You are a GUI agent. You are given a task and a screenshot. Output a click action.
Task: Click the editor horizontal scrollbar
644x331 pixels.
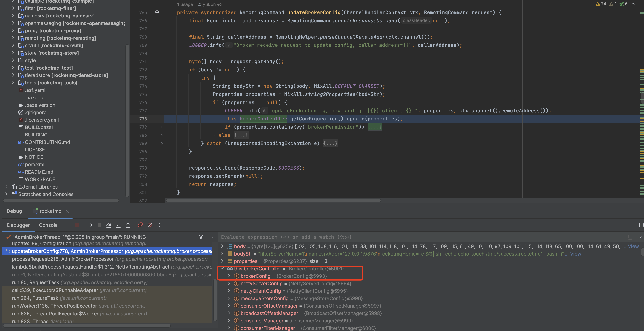273,200
